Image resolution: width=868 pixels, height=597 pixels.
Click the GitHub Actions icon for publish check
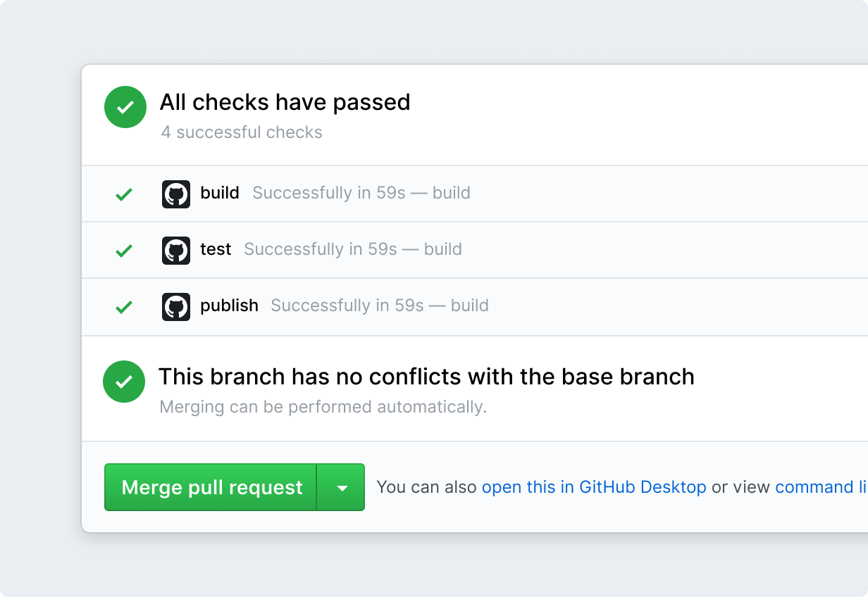pyautogui.click(x=175, y=306)
